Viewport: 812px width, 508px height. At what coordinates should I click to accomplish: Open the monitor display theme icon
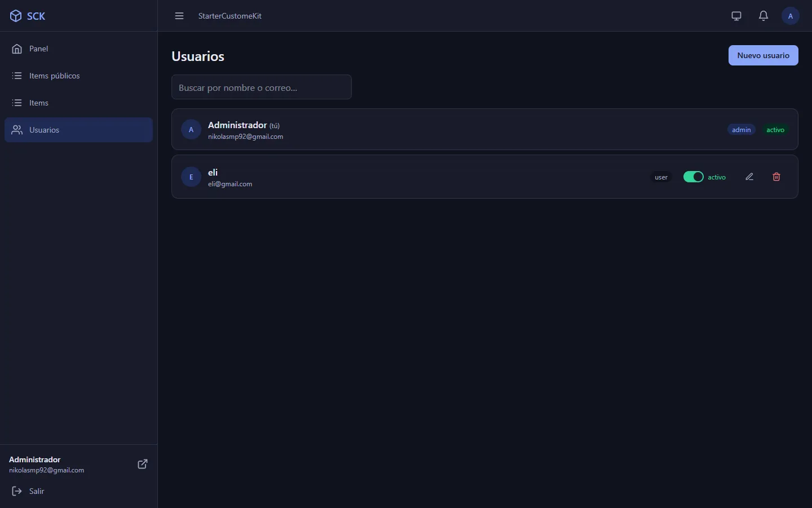tap(736, 16)
